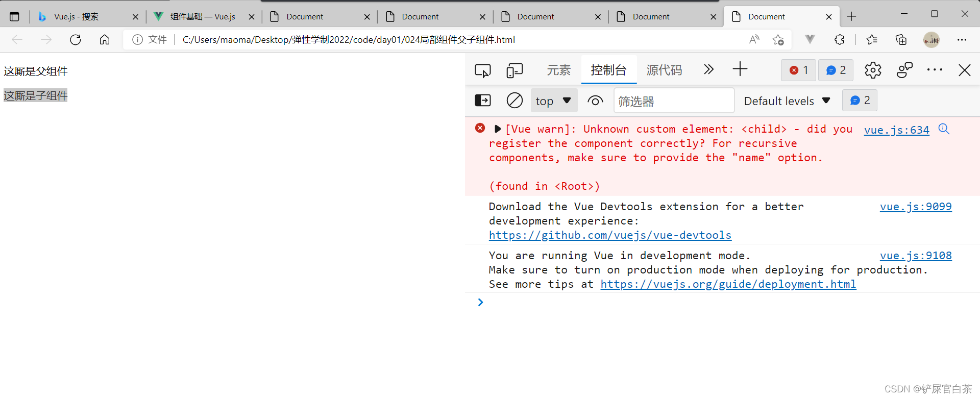The image size is (980, 399).
Task: Create a live expression eye icon
Action: click(595, 101)
